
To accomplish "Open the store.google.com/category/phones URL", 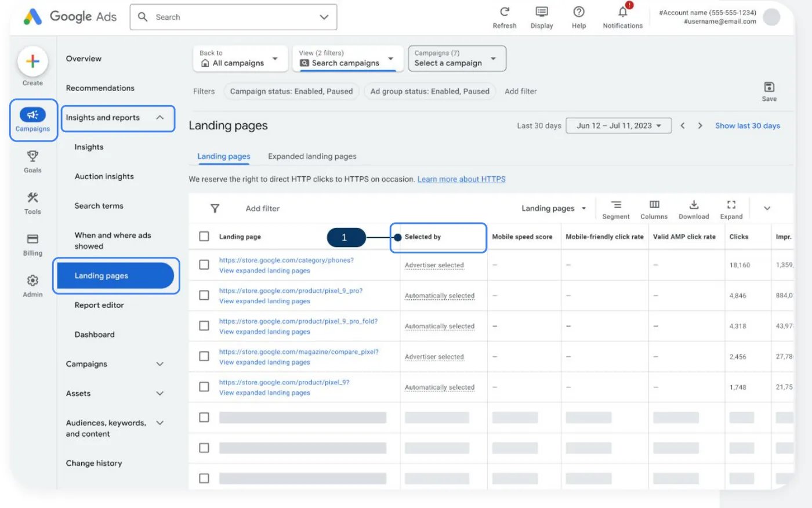I will [x=287, y=260].
